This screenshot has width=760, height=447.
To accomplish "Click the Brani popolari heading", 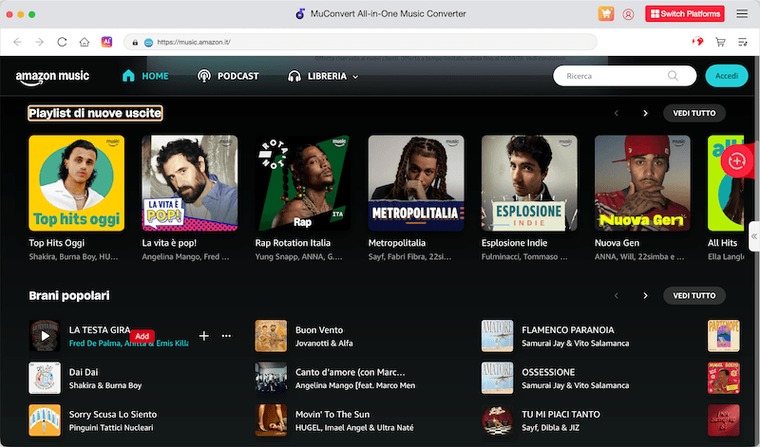I will pos(69,295).
